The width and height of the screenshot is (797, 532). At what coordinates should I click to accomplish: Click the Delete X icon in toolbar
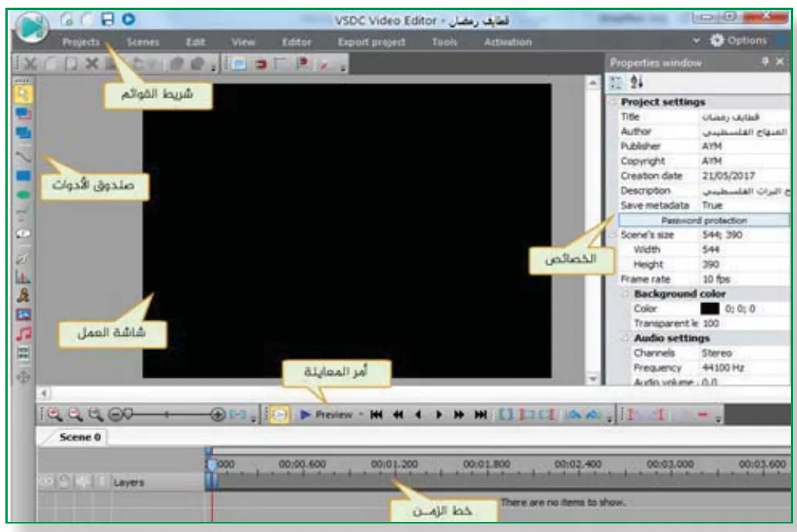(x=92, y=64)
